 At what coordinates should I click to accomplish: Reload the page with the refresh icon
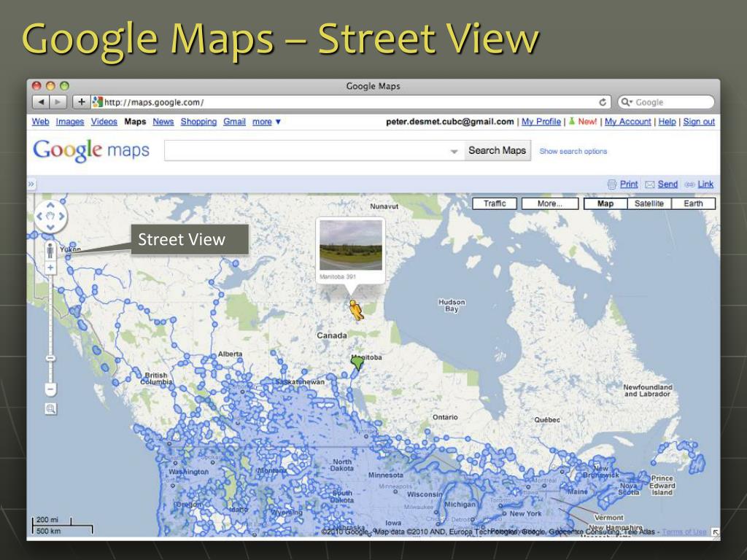pos(603,102)
